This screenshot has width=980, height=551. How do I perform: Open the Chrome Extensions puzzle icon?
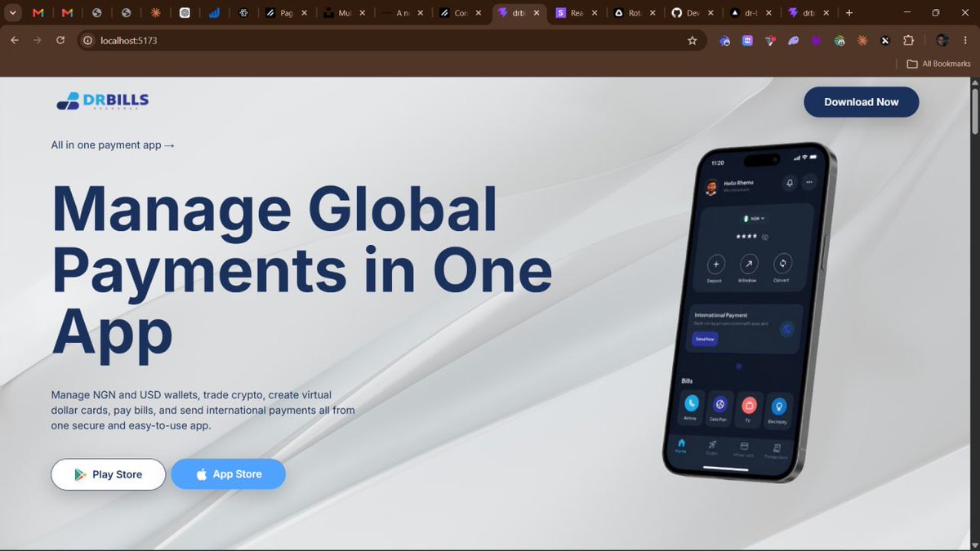[x=908, y=40]
